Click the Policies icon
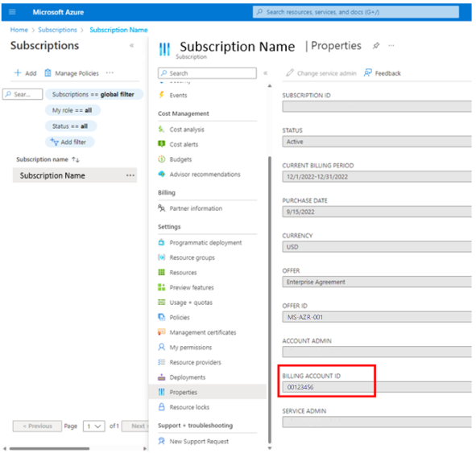 [162, 317]
